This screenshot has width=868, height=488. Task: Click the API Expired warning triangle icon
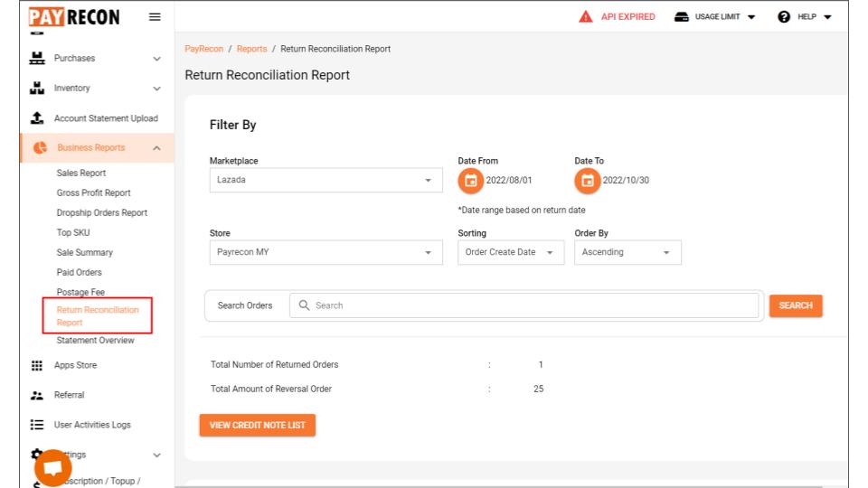pyautogui.click(x=585, y=16)
